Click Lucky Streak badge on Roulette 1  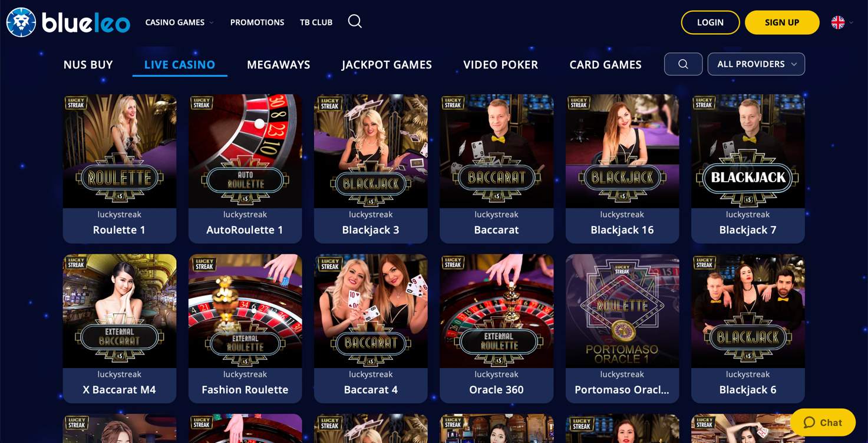click(x=75, y=103)
